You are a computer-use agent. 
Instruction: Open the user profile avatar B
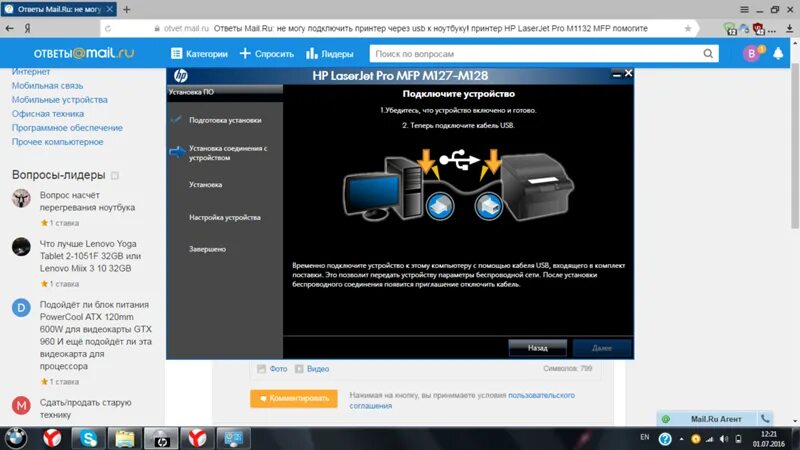click(x=752, y=54)
